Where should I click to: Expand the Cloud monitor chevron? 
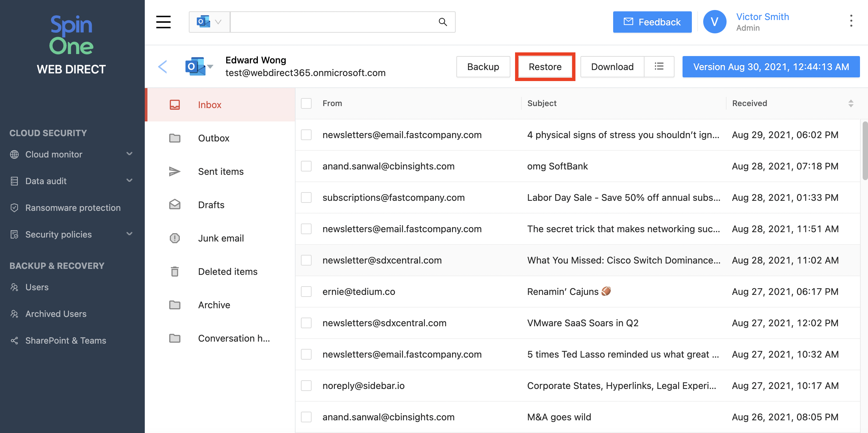pyautogui.click(x=129, y=154)
